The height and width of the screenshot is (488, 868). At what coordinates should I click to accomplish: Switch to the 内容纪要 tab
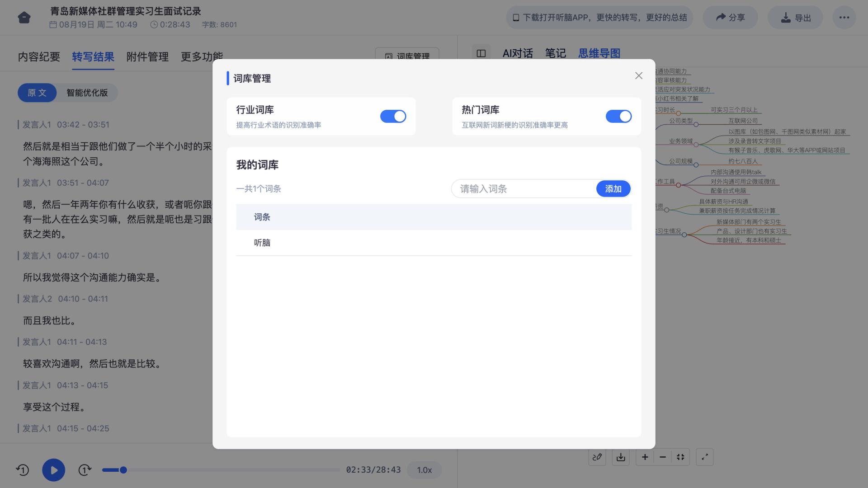(39, 56)
